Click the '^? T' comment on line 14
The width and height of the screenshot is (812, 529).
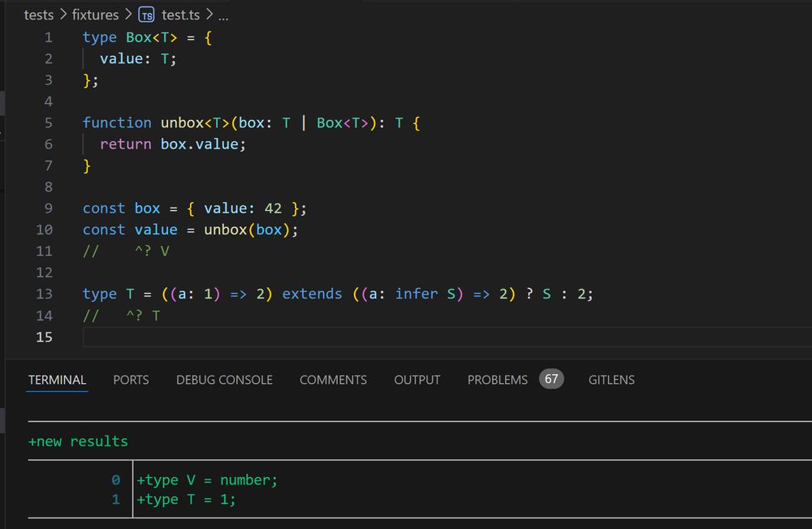(x=143, y=316)
